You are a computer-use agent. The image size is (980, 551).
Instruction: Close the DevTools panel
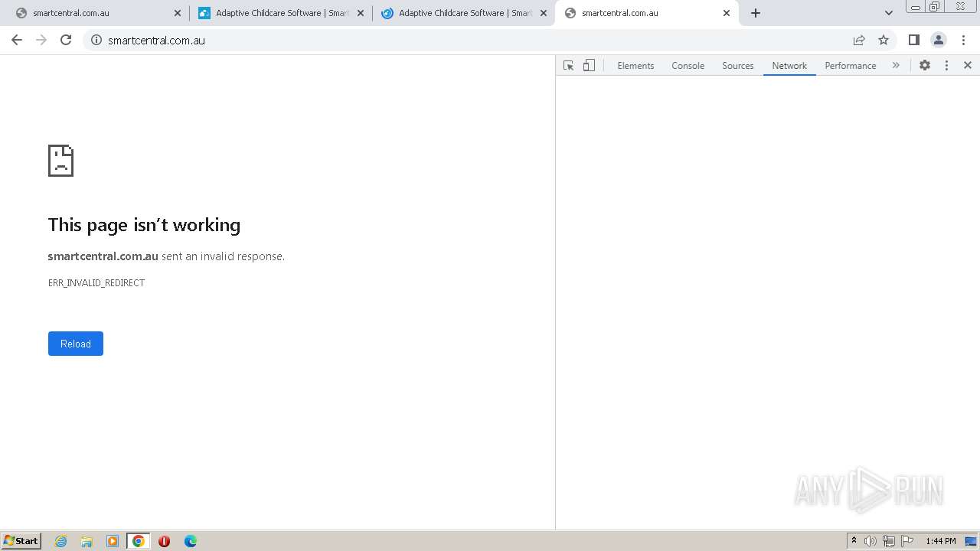click(x=968, y=66)
